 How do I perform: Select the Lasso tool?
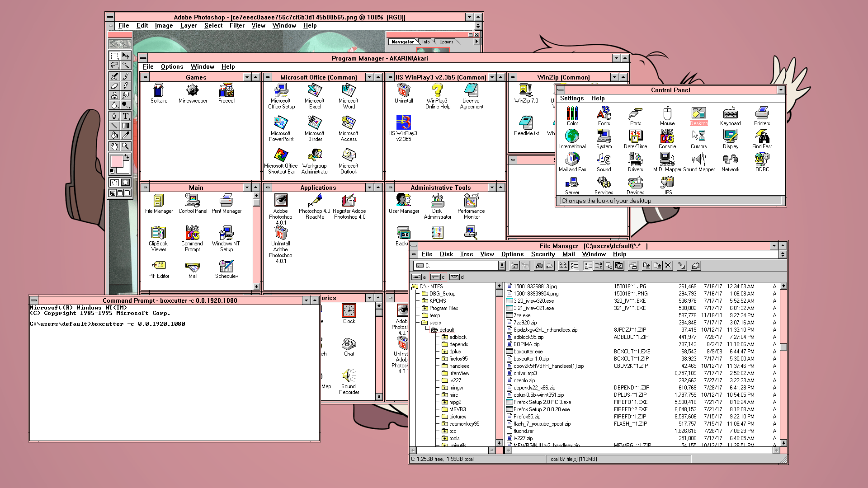[114, 66]
